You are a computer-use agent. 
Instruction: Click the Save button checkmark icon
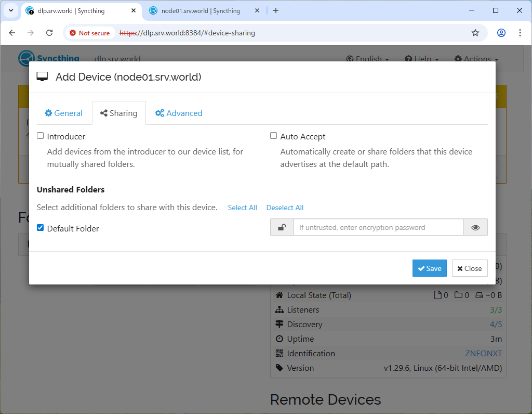point(421,269)
